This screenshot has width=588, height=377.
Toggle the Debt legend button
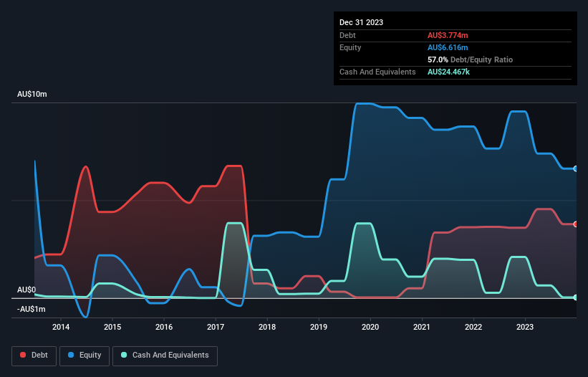tap(34, 355)
